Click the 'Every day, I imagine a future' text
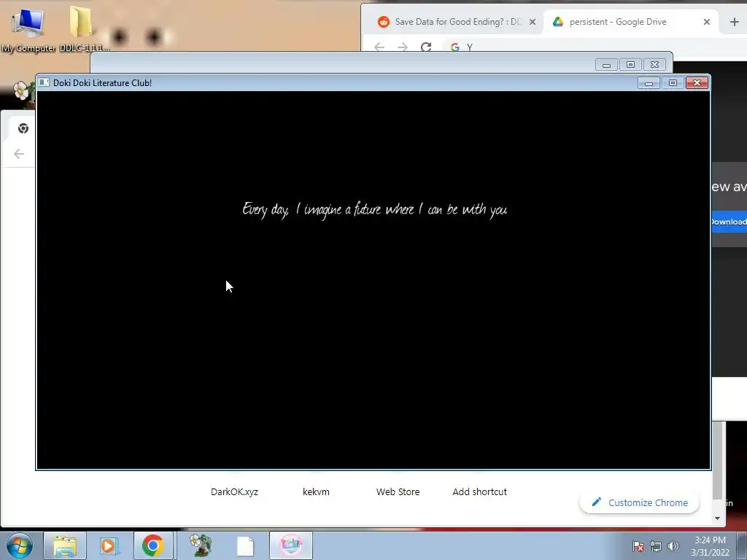 tap(374, 209)
